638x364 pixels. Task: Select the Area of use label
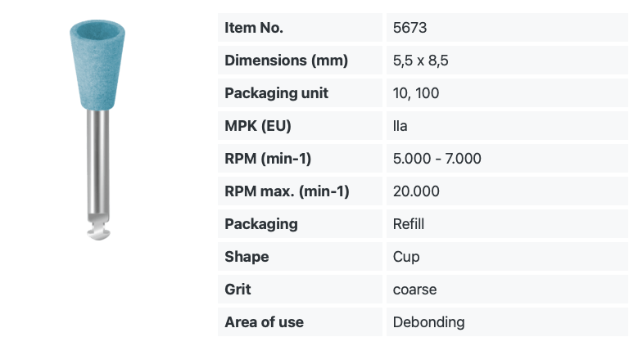click(x=264, y=322)
